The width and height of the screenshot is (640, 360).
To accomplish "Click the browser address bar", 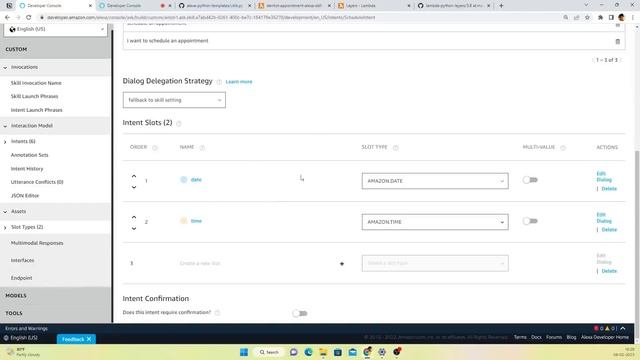I will [300, 18].
